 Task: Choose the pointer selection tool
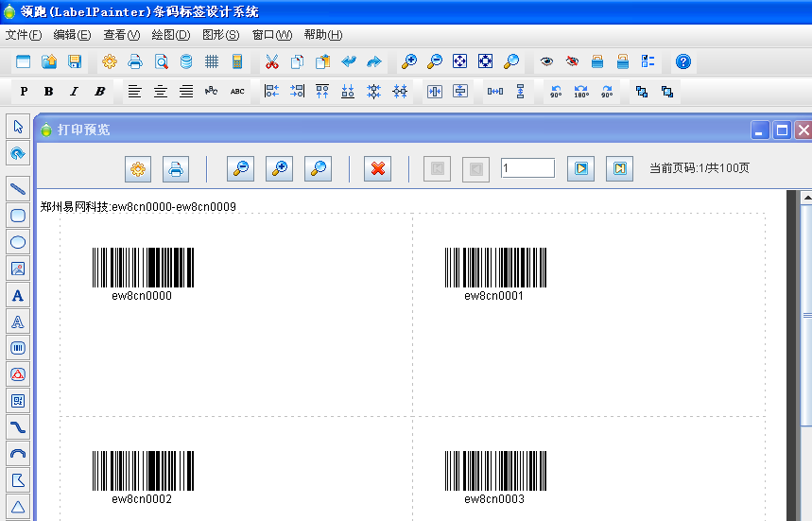click(x=18, y=127)
